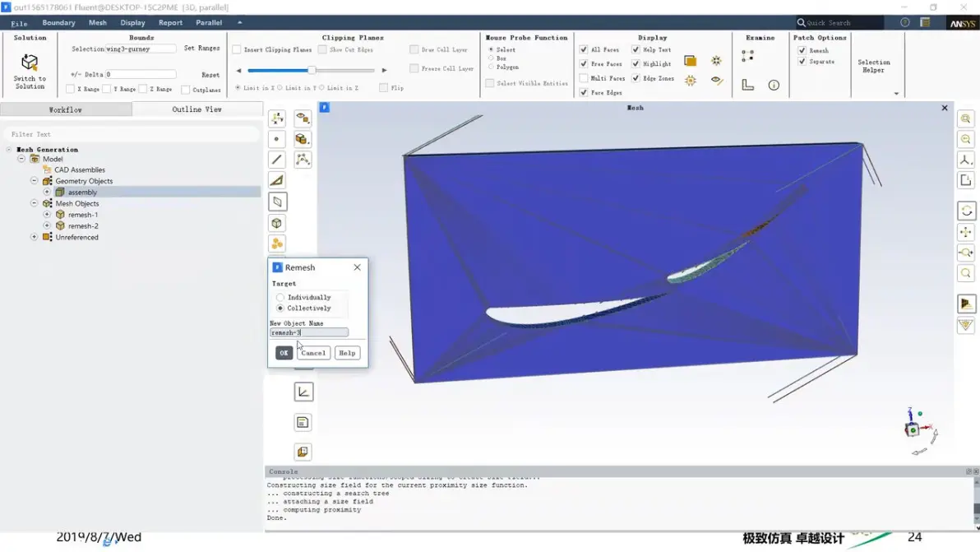Click the axis-arrows icon atop the toolbar
980x552 pixels.
point(277,118)
